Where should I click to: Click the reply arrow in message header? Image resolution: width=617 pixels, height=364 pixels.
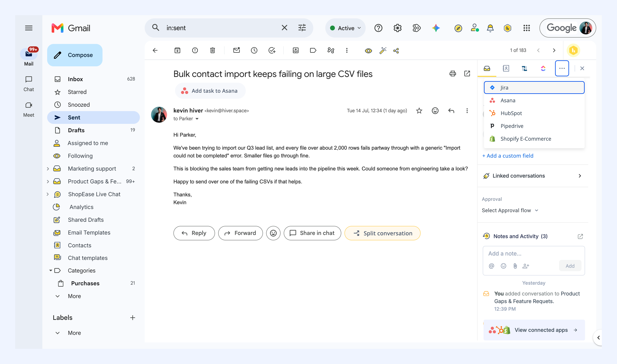pos(451,111)
